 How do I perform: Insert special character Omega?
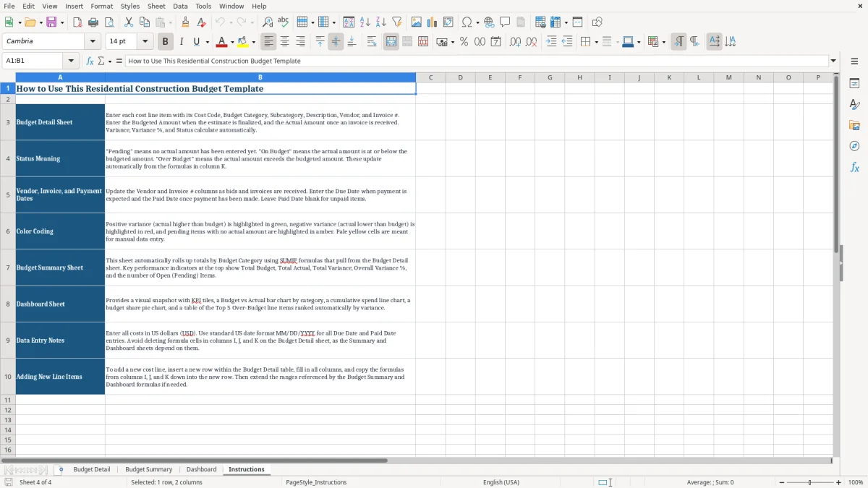(467, 22)
